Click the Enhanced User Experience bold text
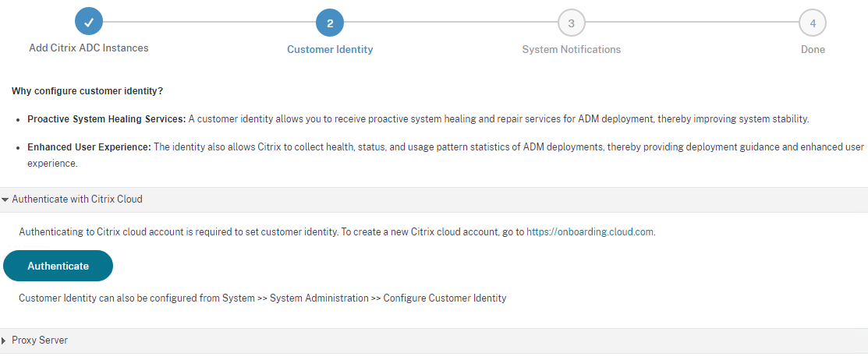Screen dimensions: 868x360 (89, 147)
